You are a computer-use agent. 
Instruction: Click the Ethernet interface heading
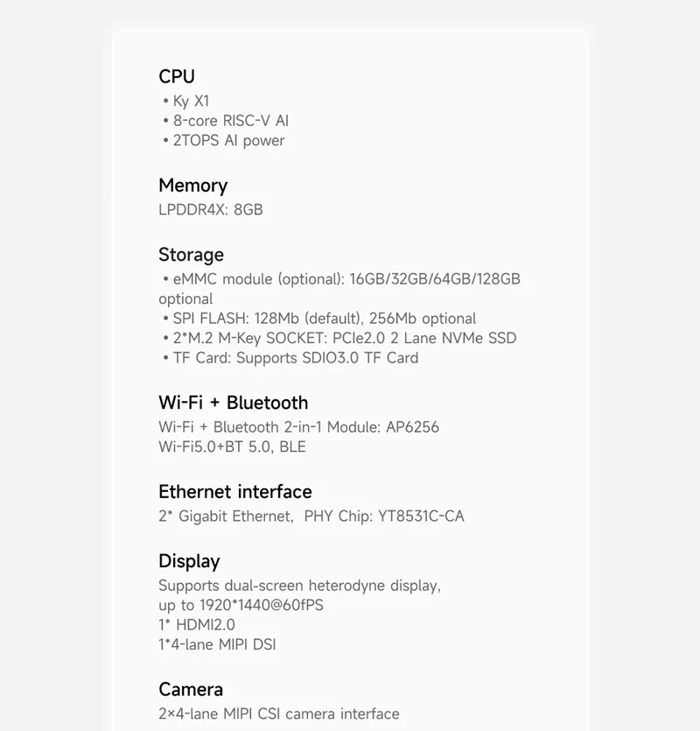point(234,492)
